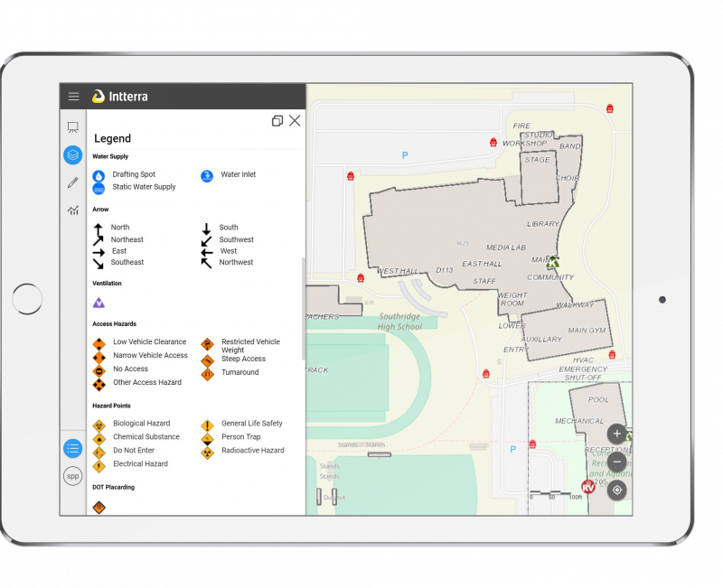Viewport: 723px width, 588px height.
Task: Click the WEIGHT ROOM label
Action: (x=512, y=299)
